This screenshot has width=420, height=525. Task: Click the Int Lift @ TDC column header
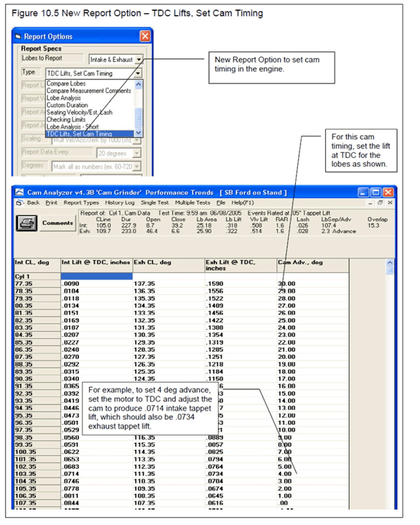(96, 262)
